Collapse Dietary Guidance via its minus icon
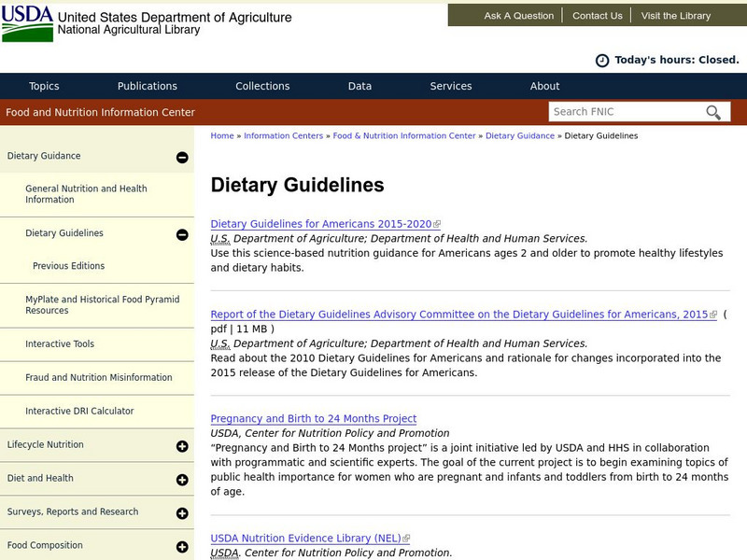747x560 pixels. 180,156
